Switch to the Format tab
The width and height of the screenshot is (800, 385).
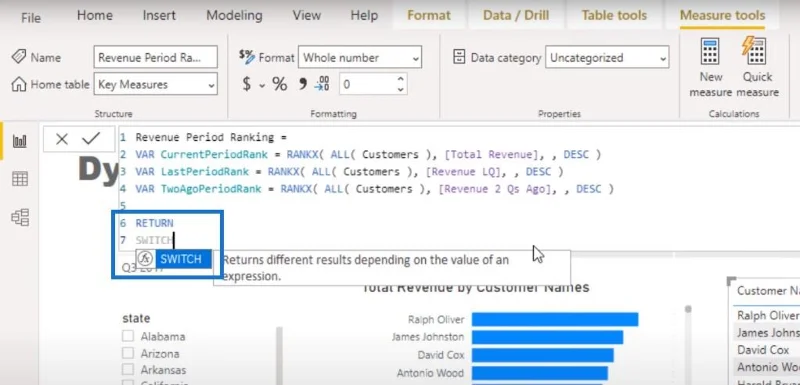pyautogui.click(x=429, y=15)
